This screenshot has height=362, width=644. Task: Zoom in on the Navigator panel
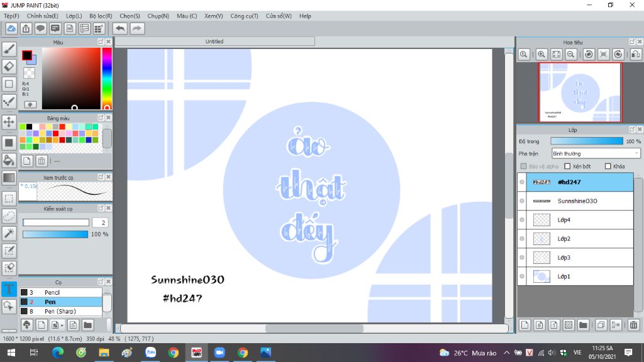click(x=541, y=54)
